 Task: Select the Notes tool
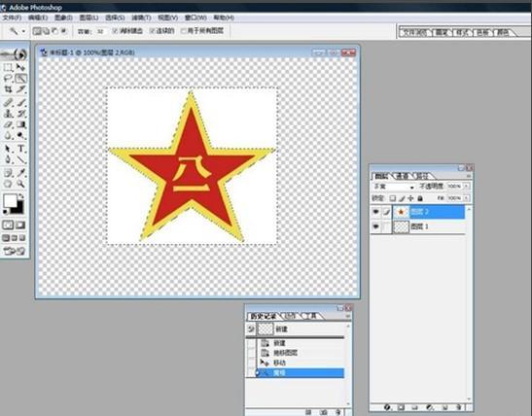(8, 173)
